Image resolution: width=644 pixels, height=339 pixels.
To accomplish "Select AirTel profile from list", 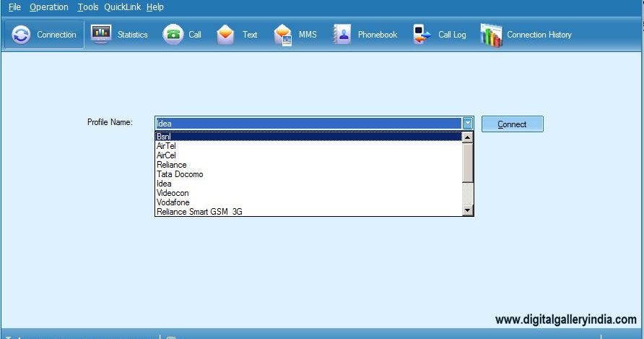I will 308,145.
